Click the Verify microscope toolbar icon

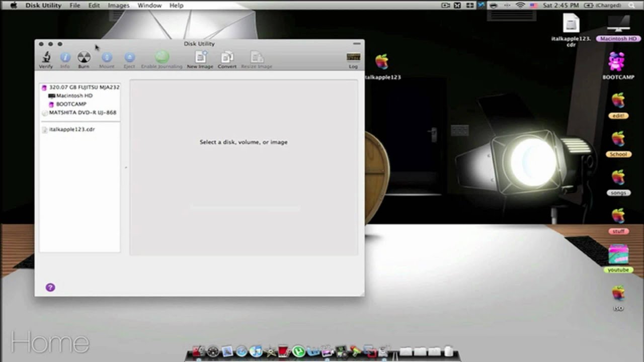[46, 57]
